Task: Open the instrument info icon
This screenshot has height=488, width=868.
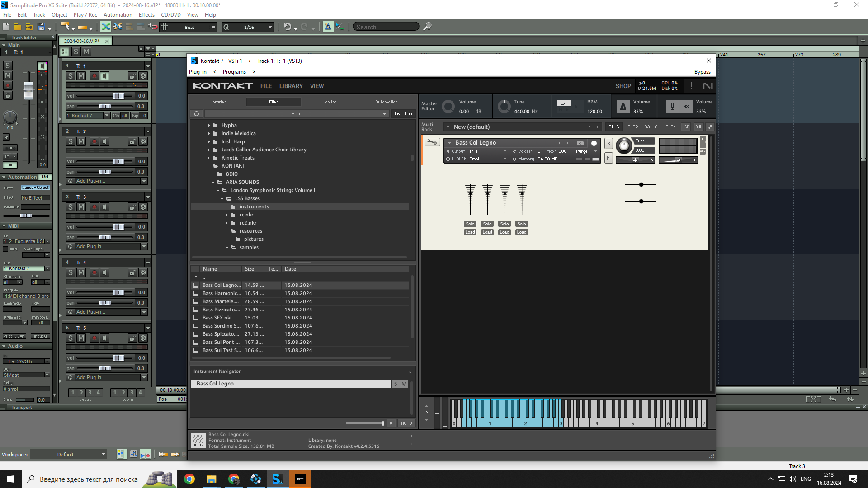Action: pyautogui.click(x=594, y=143)
